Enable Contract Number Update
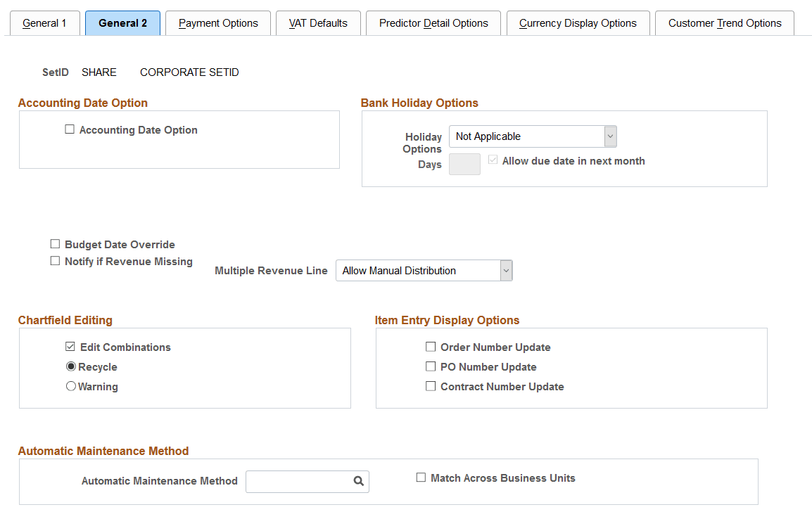The image size is (812, 519). [x=430, y=385]
